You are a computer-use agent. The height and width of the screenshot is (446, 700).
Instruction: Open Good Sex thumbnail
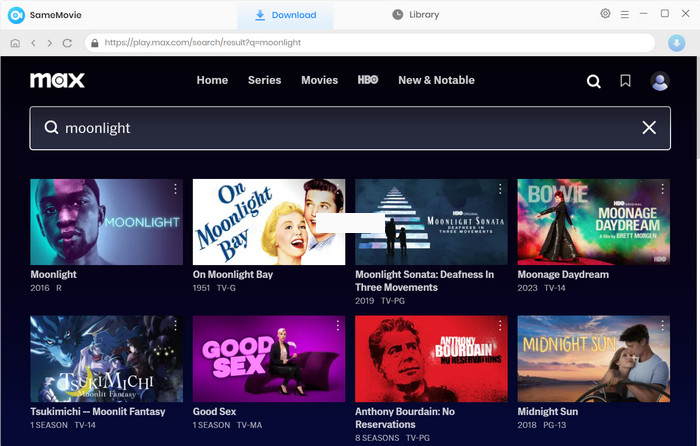click(269, 359)
